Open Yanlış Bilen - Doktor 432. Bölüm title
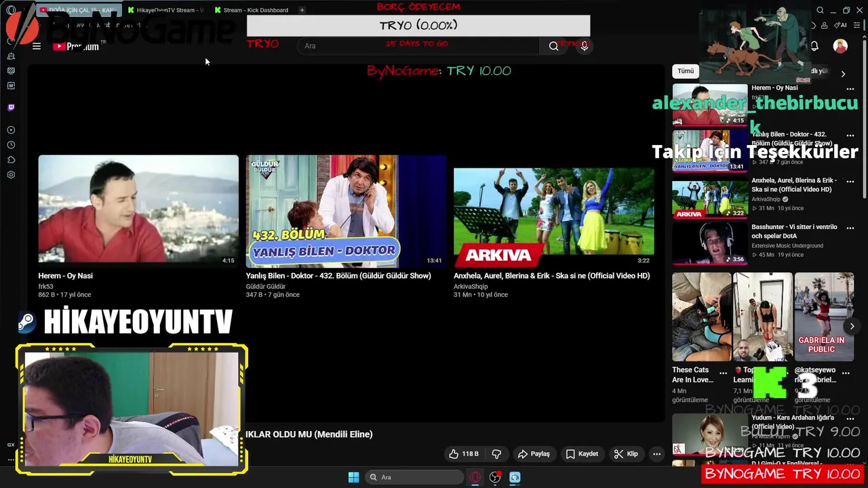 (x=338, y=276)
